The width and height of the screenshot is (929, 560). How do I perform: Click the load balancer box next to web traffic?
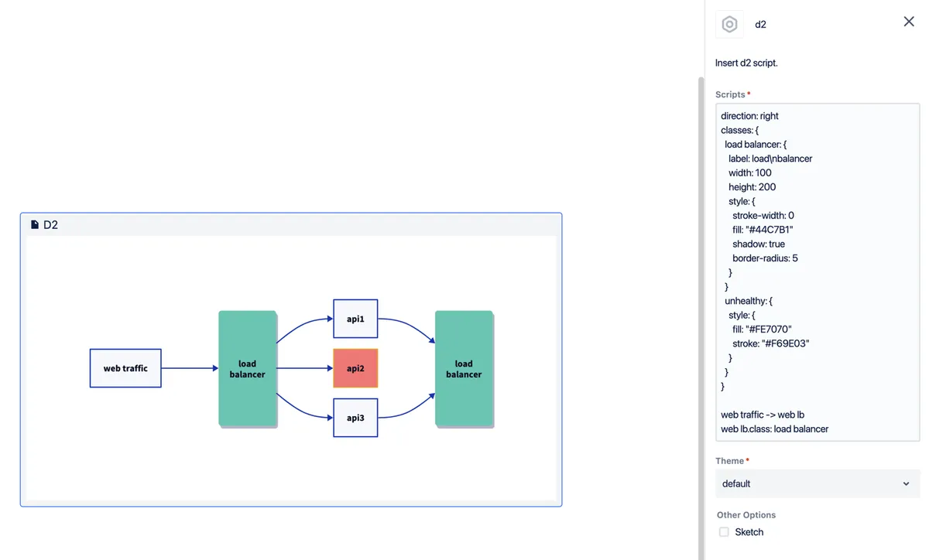click(x=248, y=368)
